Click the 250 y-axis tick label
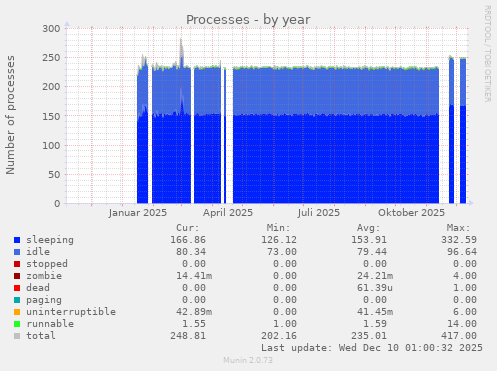497x371 pixels. click(51, 58)
